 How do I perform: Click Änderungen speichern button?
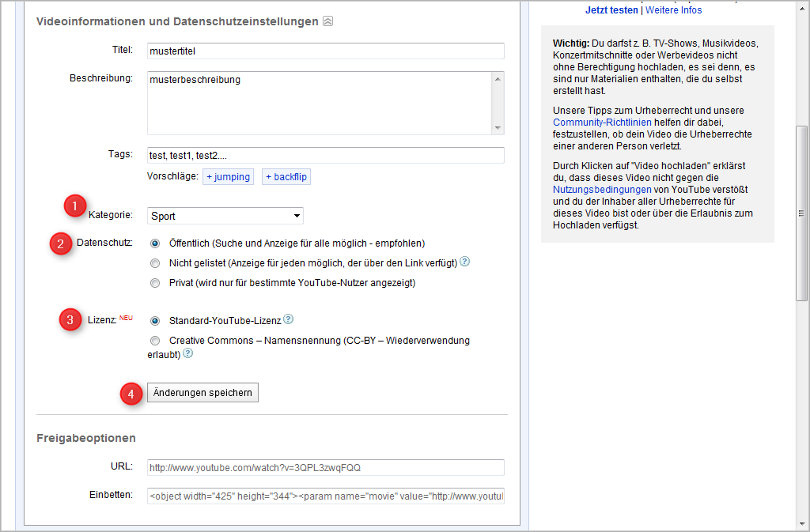click(x=202, y=391)
